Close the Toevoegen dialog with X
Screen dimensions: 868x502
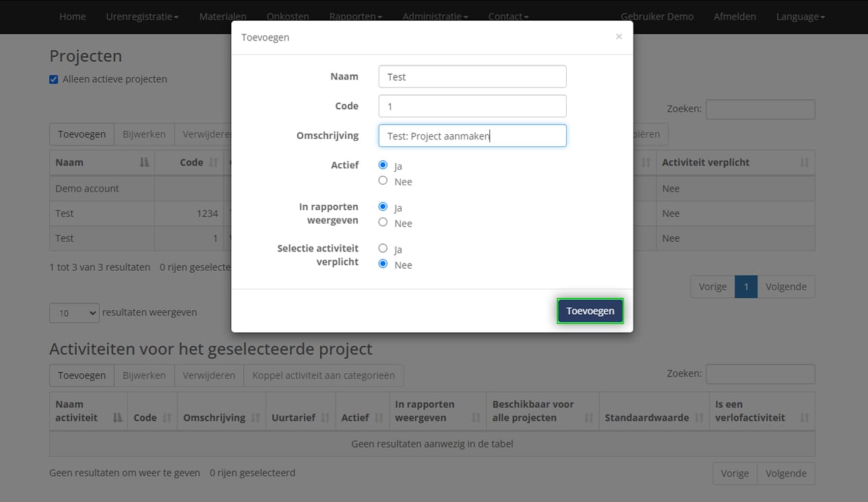(619, 36)
